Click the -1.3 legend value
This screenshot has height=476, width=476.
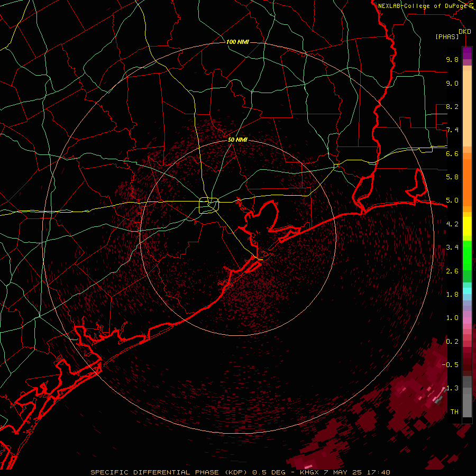450,388
